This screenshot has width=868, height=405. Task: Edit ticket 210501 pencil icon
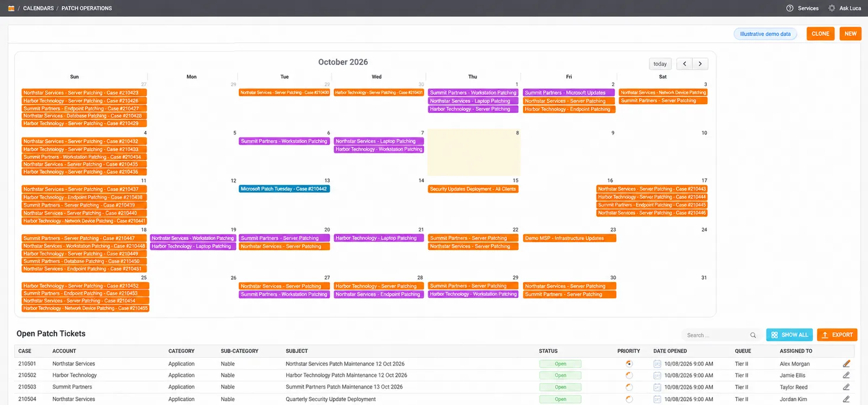point(846,364)
